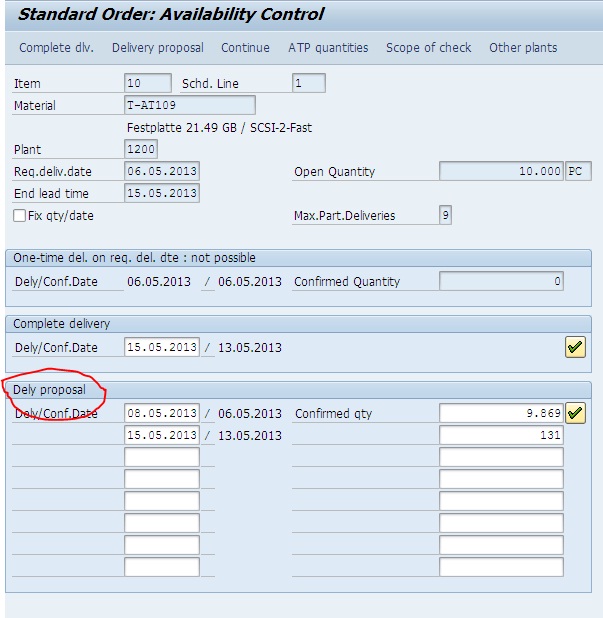Screen dimensions: 603x618
Task: Click the Plant field 1200
Action: pos(141,149)
